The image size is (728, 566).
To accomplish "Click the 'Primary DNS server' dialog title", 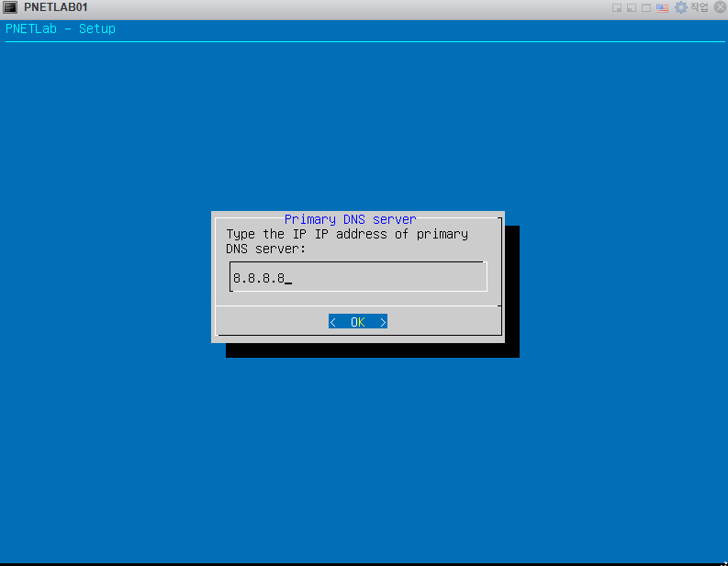I will tap(350, 219).
